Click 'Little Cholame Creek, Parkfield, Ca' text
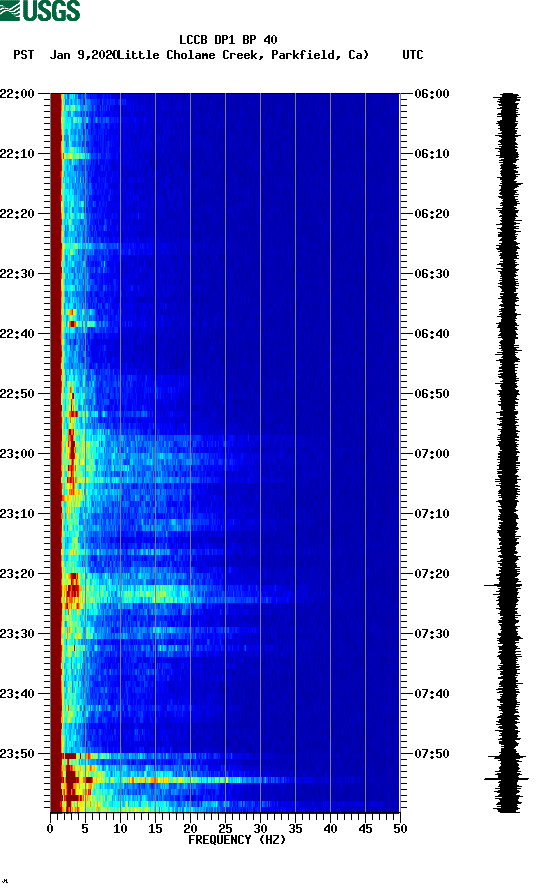The image size is (552, 892). click(243, 55)
